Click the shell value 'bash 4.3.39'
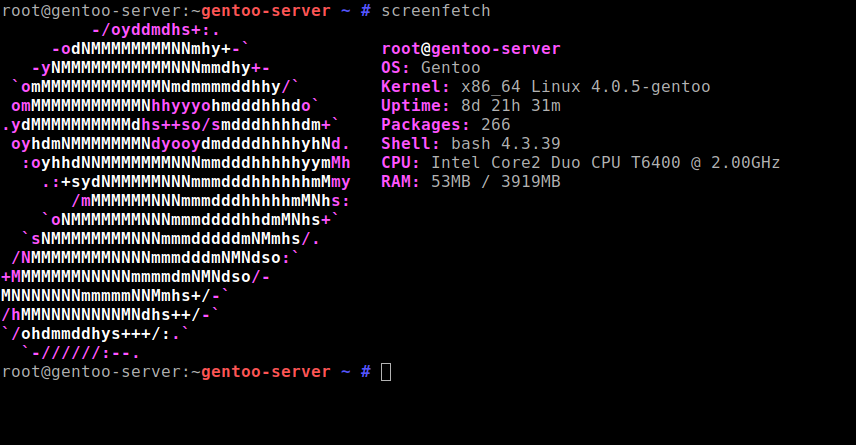The width and height of the screenshot is (856, 445). [x=506, y=144]
